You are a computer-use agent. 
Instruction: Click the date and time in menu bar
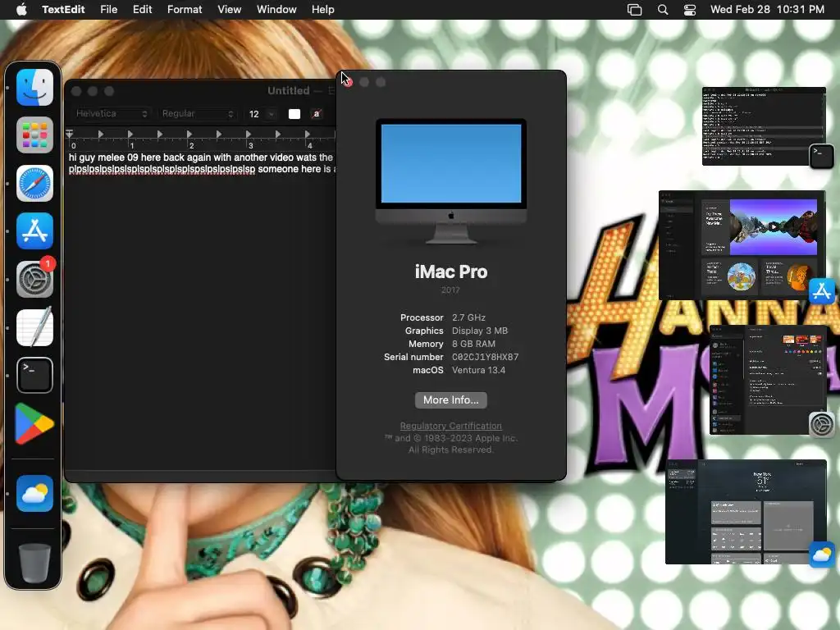767,10
